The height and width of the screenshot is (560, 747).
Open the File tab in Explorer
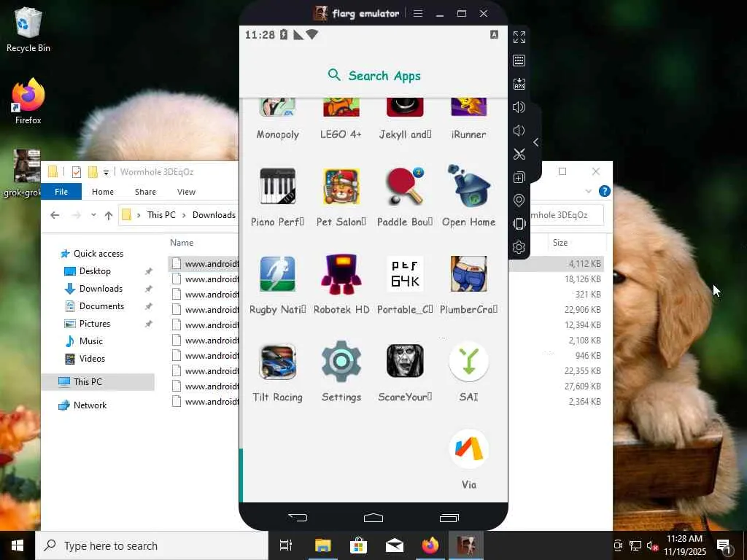point(61,192)
